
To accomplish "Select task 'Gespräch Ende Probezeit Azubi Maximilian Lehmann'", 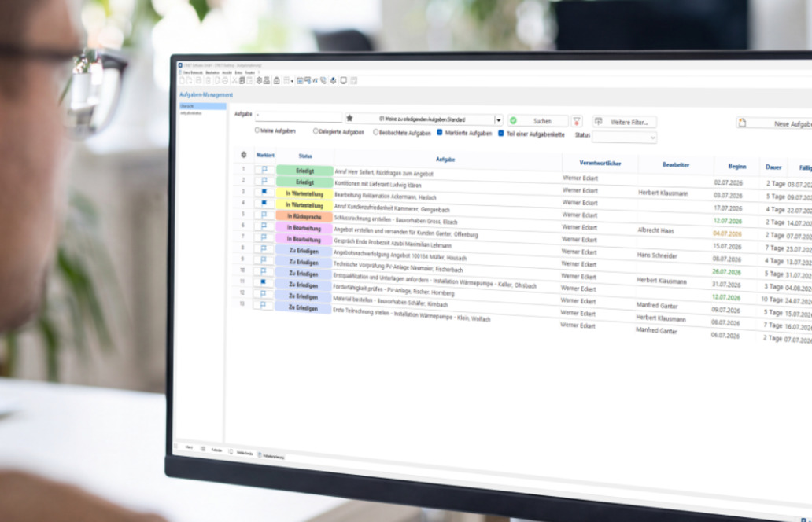I will pos(392,244).
